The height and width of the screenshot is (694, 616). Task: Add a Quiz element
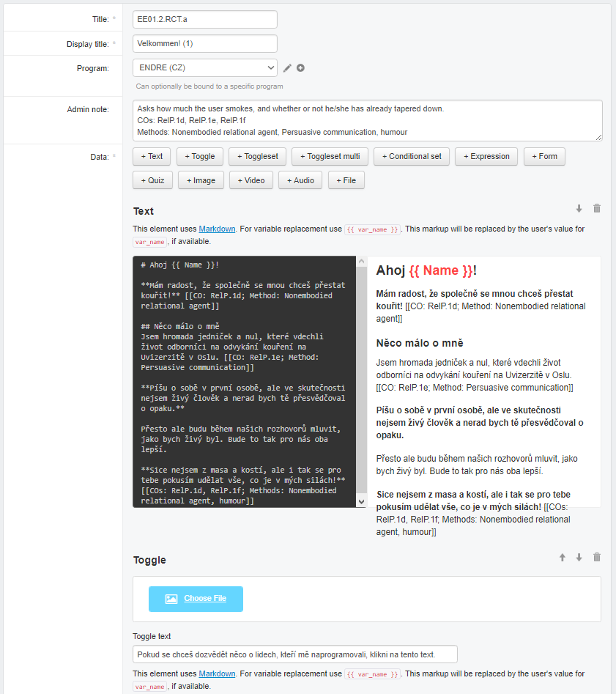(x=152, y=180)
